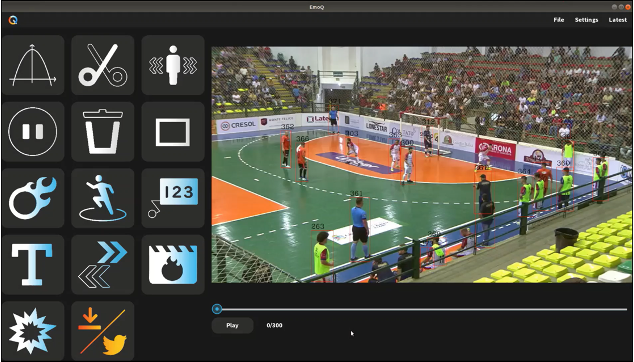This screenshot has width=634, height=362.
Task: Choose the rectangle box tool
Action: [173, 131]
